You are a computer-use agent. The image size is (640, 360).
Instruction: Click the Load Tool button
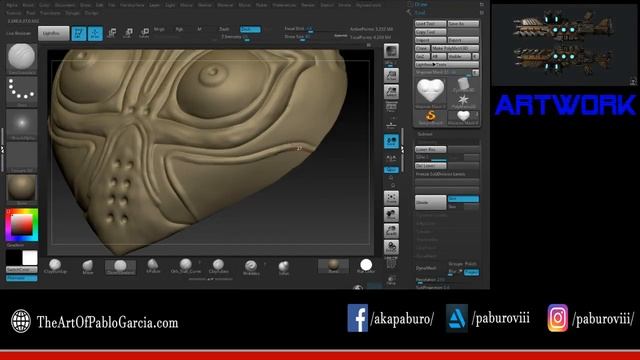point(431,24)
